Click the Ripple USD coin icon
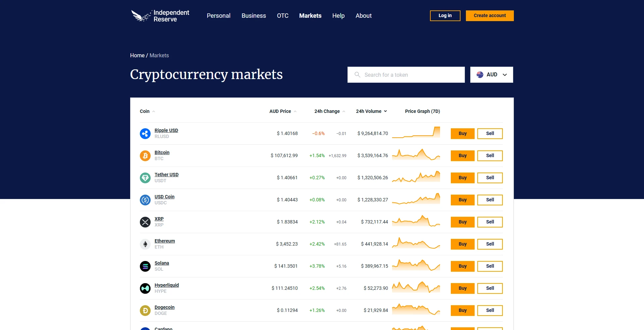Screen dimensions: 644x330 (145, 134)
